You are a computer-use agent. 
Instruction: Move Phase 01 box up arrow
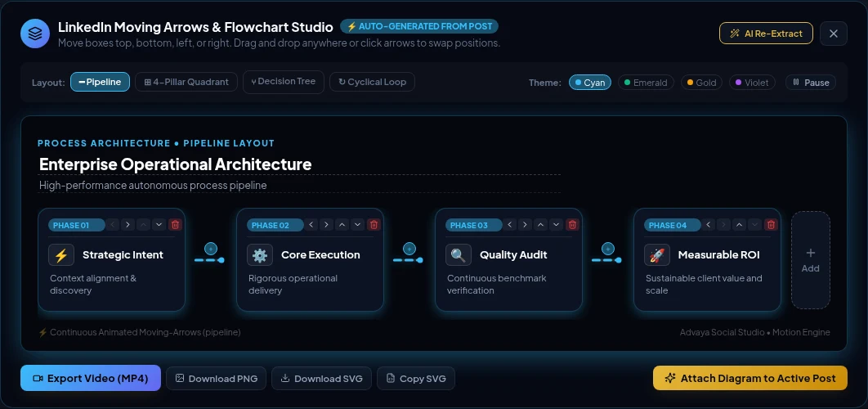coord(143,224)
